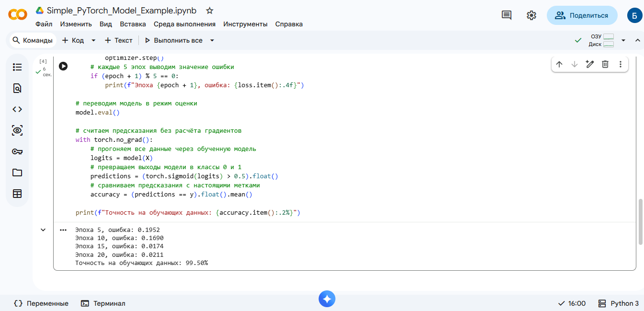
Task: Click the 'Эпоха 20, ошибка: 0.0211' output line
Action: pyautogui.click(x=119, y=254)
